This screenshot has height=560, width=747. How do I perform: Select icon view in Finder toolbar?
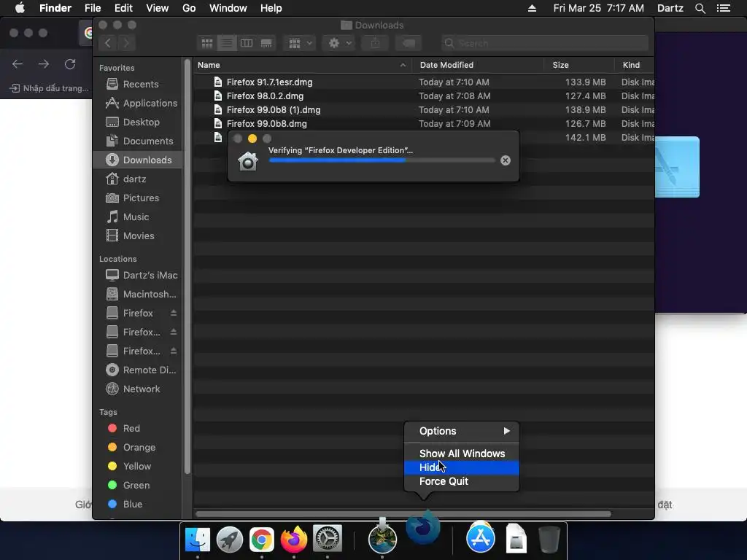tap(206, 43)
